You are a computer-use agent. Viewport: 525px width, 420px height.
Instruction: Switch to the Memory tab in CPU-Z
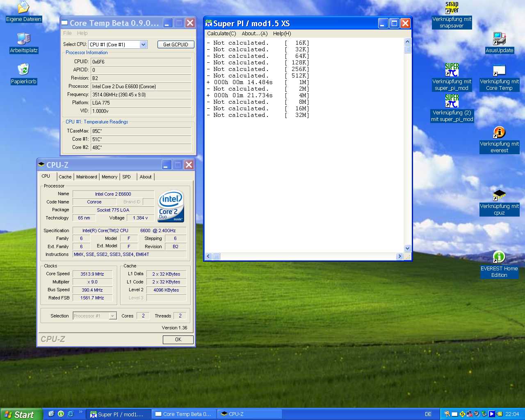(x=110, y=177)
